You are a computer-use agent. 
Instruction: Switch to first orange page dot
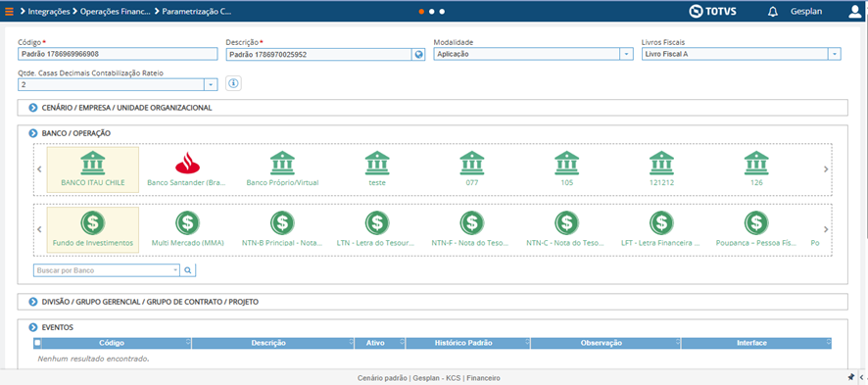422,11
